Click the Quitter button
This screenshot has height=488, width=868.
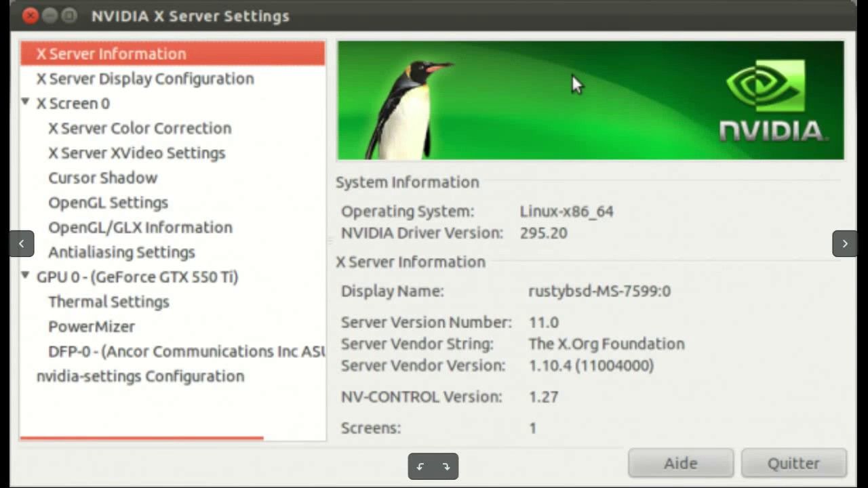point(794,463)
